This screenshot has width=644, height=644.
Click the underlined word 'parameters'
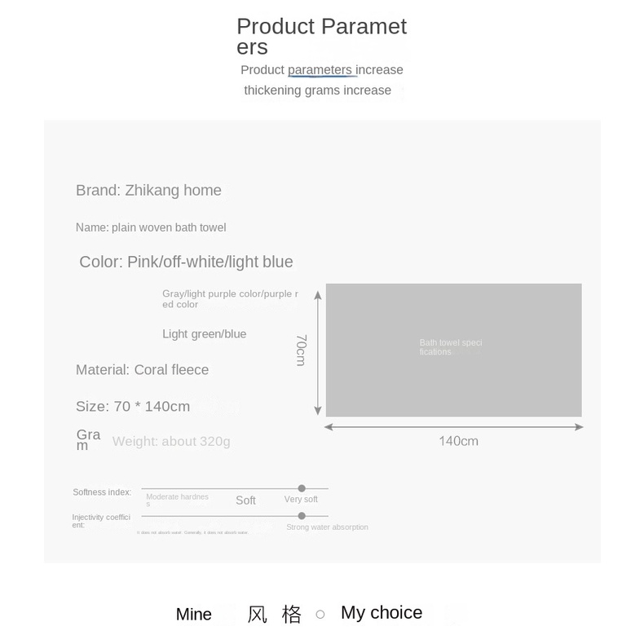click(x=320, y=70)
